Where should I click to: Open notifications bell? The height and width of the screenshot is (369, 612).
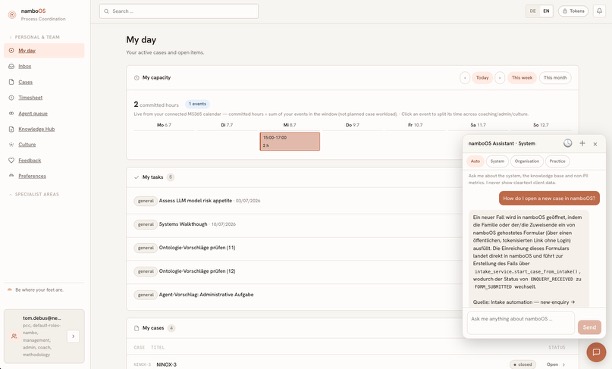click(x=600, y=11)
